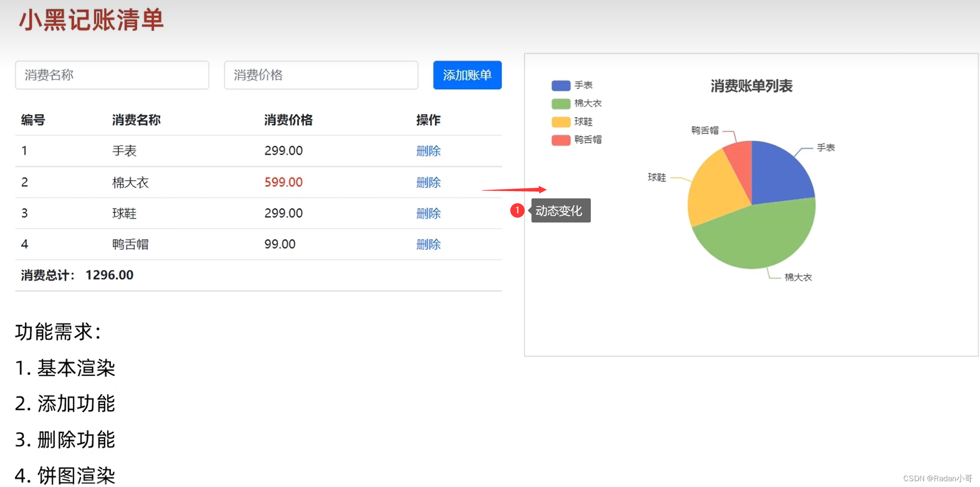The image size is (980, 487).
Task: Click the 功能需求 heading text
Action: (58, 332)
